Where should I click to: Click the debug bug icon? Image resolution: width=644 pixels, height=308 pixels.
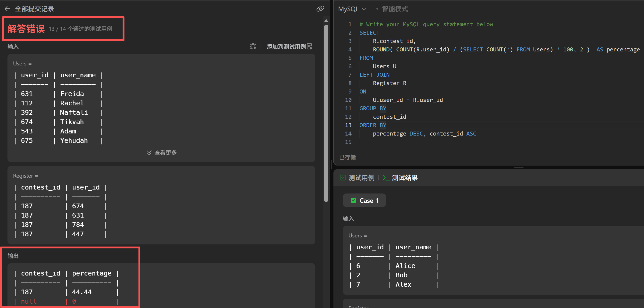pyautogui.click(x=253, y=47)
